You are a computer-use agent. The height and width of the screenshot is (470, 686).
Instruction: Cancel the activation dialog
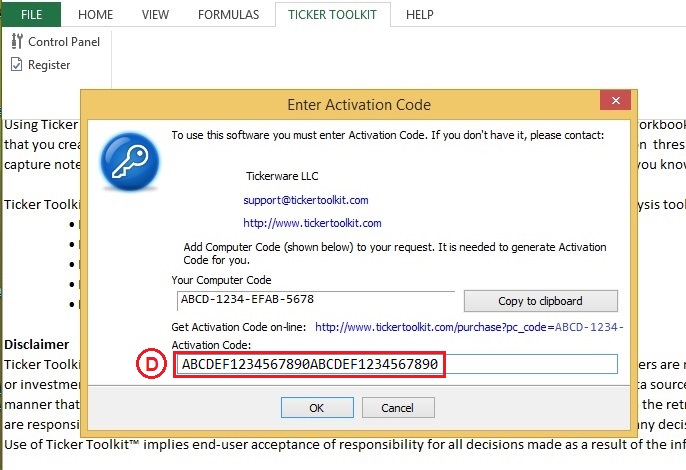(398, 408)
